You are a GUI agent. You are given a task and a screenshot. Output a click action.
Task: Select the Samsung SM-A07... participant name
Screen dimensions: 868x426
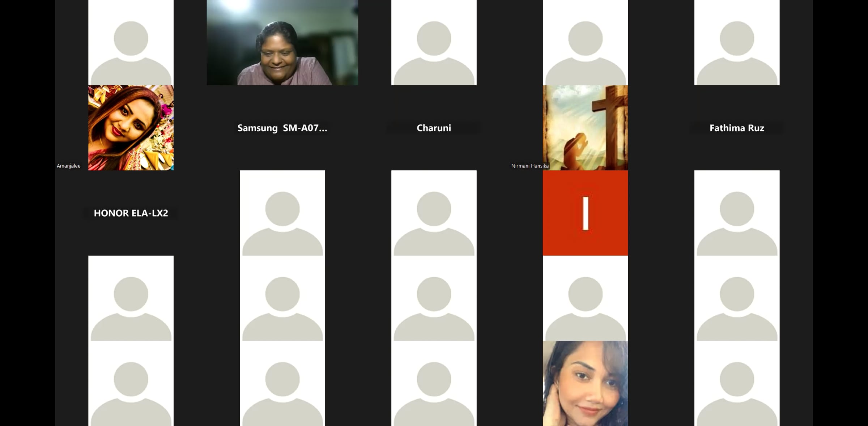282,128
